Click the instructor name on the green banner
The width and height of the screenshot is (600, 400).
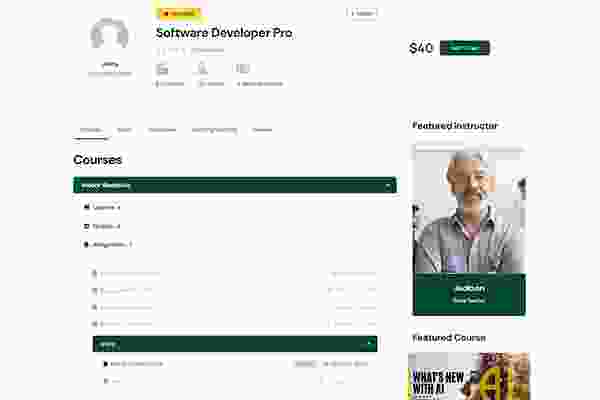point(470,288)
